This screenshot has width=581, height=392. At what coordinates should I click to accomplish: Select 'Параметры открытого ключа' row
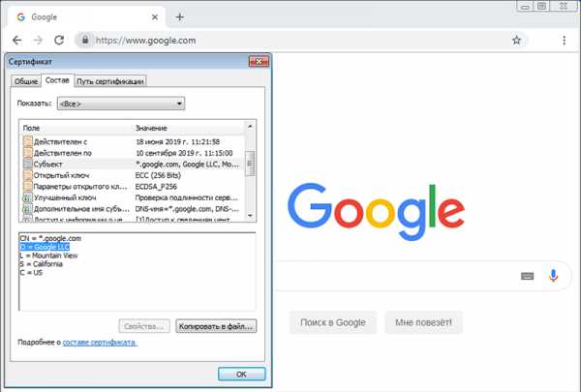132,187
